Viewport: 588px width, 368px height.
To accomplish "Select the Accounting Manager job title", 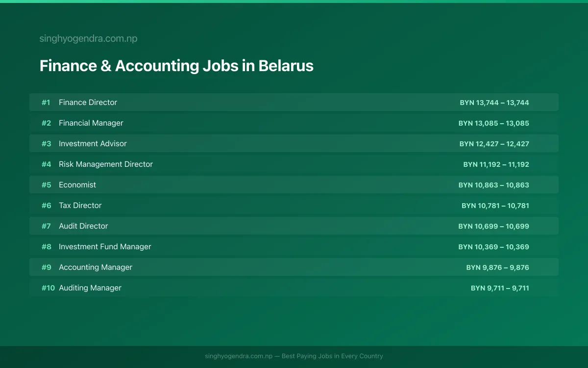I will coord(96,267).
